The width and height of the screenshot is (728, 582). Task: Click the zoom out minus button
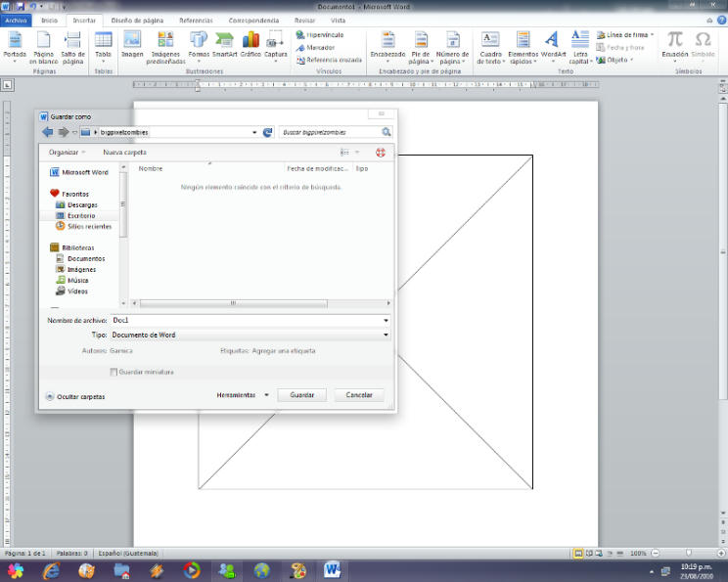(x=656, y=554)
